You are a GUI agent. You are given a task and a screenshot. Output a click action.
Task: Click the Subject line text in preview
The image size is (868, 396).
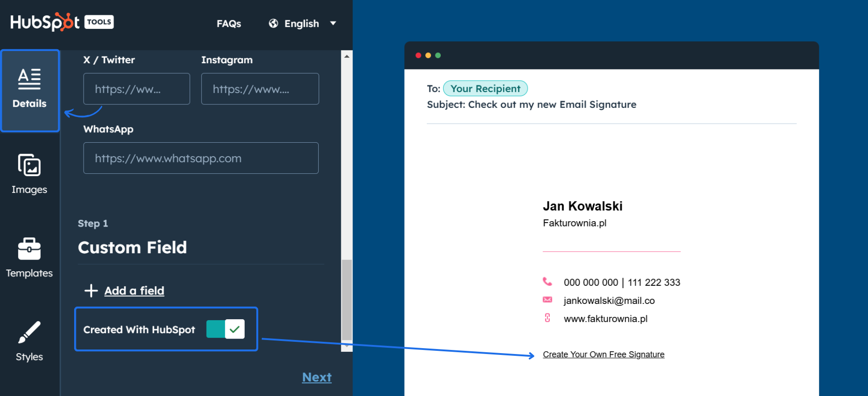tap(532, 105)
